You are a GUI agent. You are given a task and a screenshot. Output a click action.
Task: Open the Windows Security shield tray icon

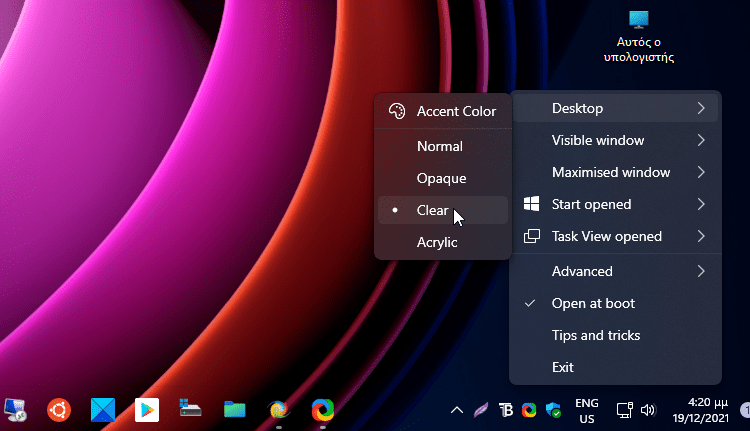click(553, 410)
